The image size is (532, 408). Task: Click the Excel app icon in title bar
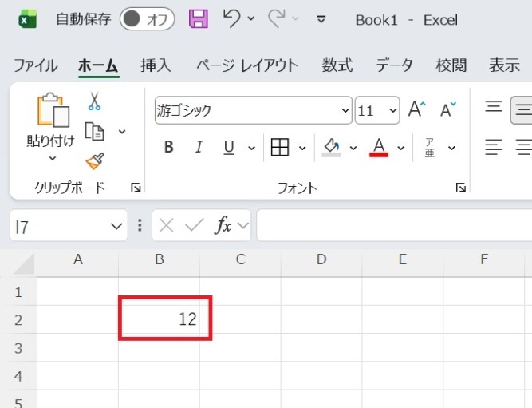(27, 19)
